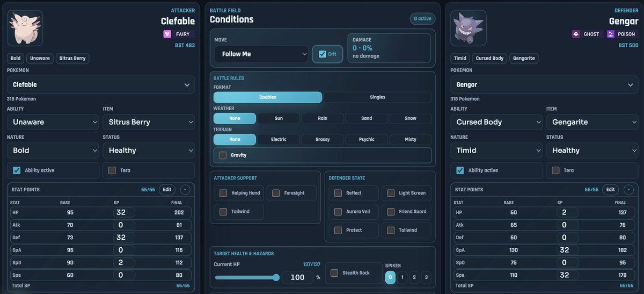Click Edit in Gengar's stat points
This screenshot has width=644, height=294.
coord(611,190)
